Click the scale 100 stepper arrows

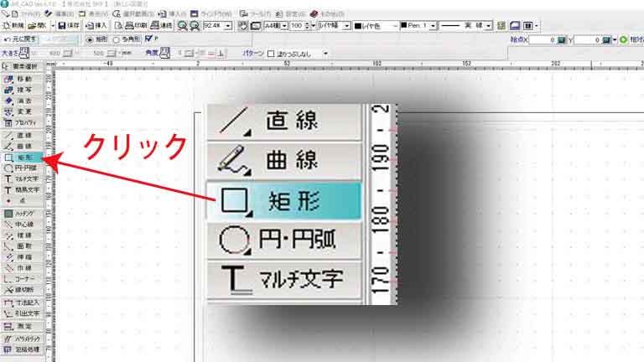point(307,26)
